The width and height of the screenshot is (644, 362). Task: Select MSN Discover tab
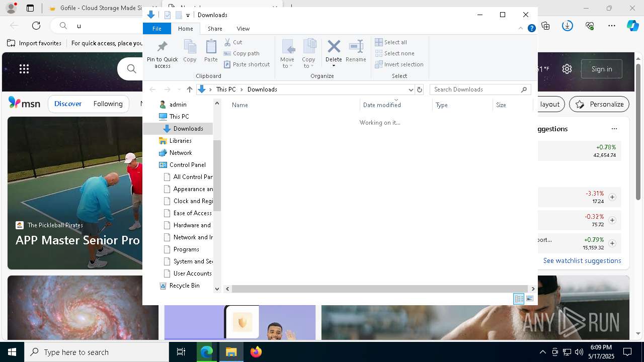[68, 104]
